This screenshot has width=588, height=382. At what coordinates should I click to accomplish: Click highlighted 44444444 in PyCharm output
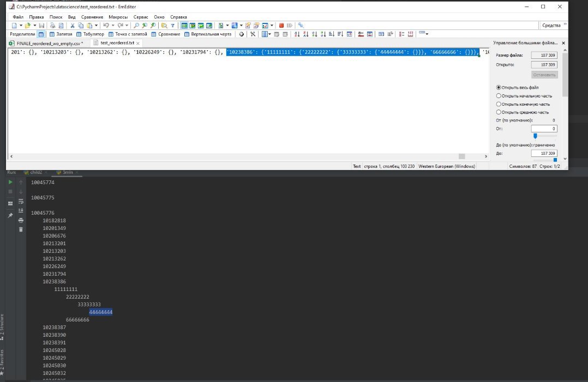pyautogui.click(x=101, y=312)
